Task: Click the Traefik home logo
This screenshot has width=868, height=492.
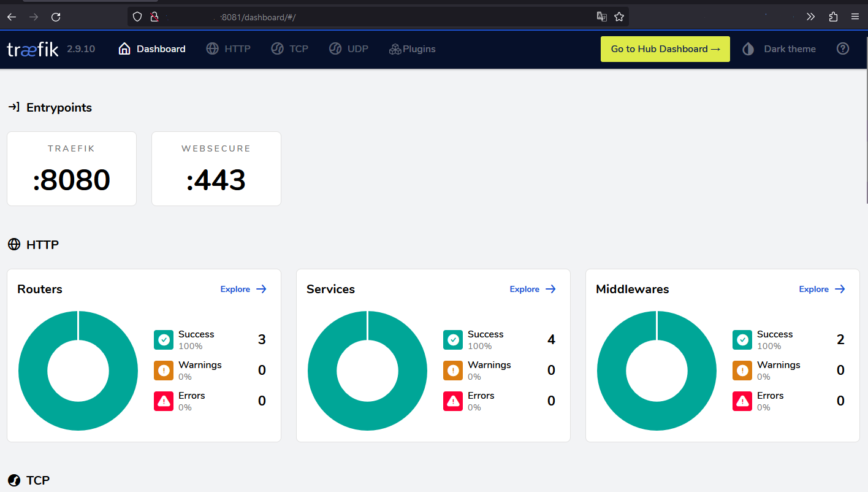Action: pyautogui.click(x=32, y=48)
